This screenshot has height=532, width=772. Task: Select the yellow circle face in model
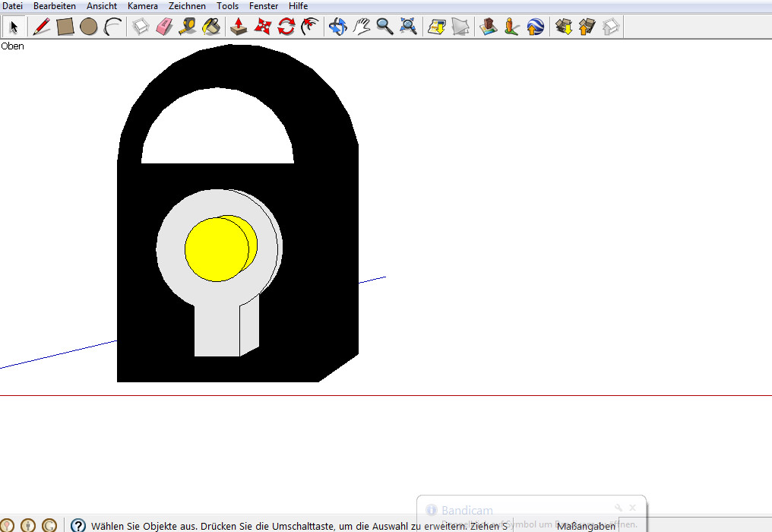(217, 250)
